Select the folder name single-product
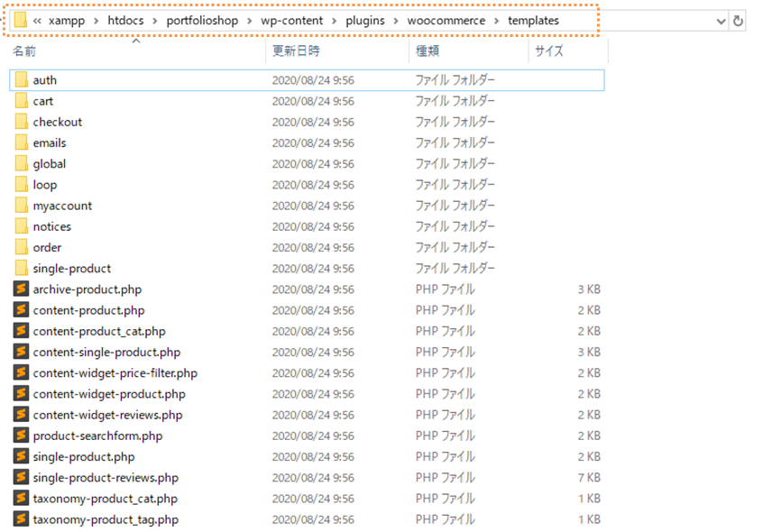Image resolution: width=772 pixels, height=532 pixels. [72, 269]
